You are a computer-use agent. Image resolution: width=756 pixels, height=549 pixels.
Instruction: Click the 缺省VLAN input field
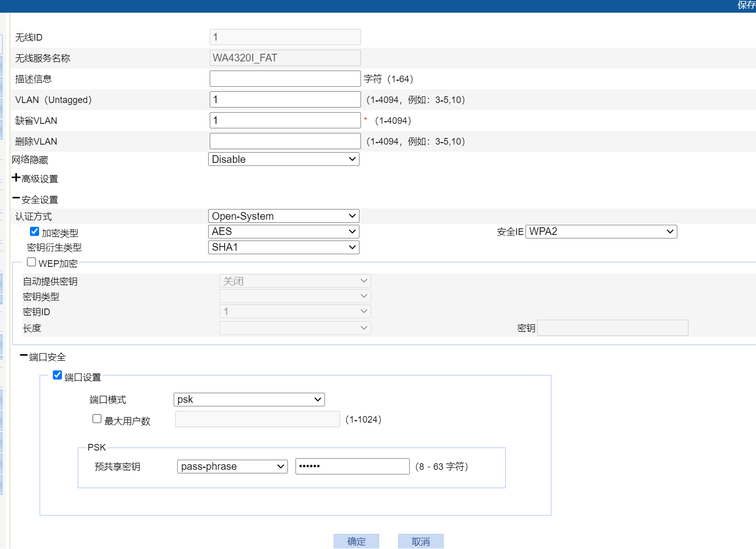[x=285, y=120]
